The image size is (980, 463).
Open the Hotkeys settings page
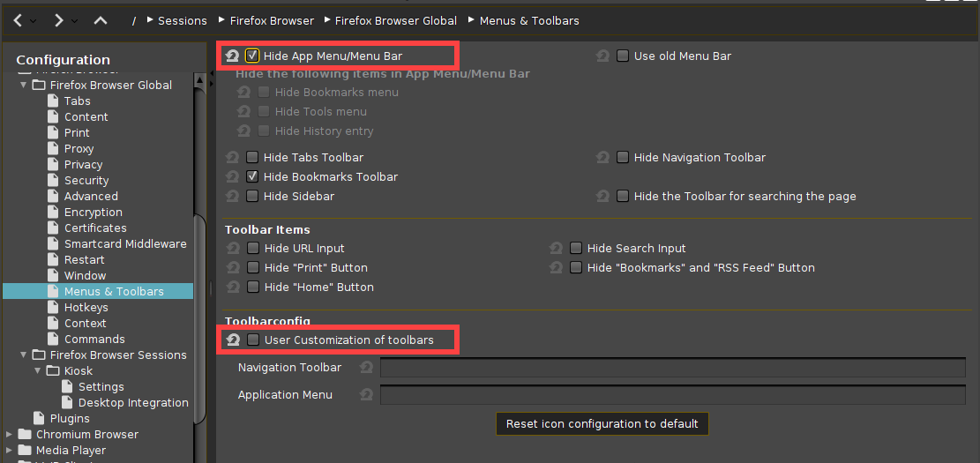tap(86, 308)
